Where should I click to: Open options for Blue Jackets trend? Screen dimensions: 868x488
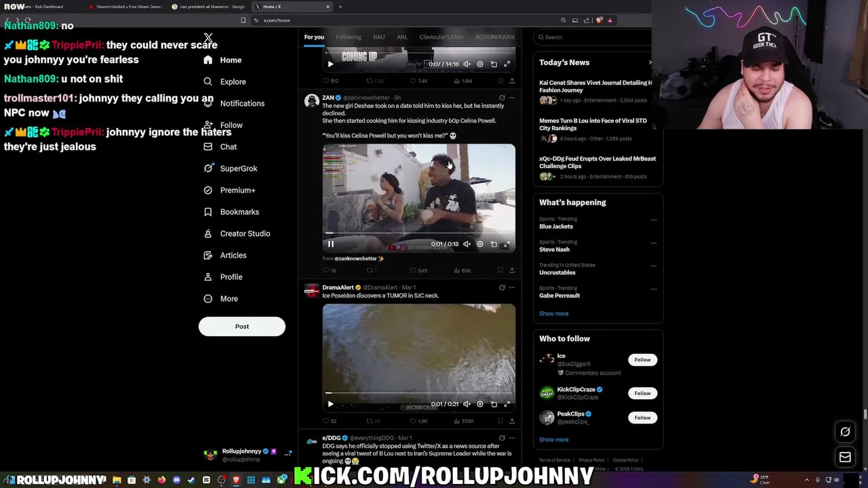[x=654, y=220]
